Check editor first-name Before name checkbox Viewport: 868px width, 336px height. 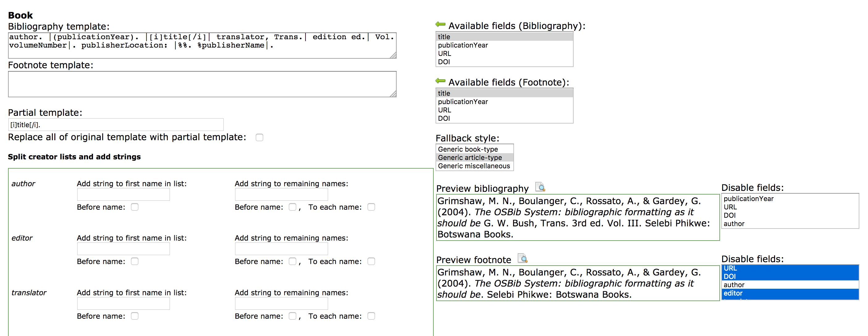pos(135,261)
